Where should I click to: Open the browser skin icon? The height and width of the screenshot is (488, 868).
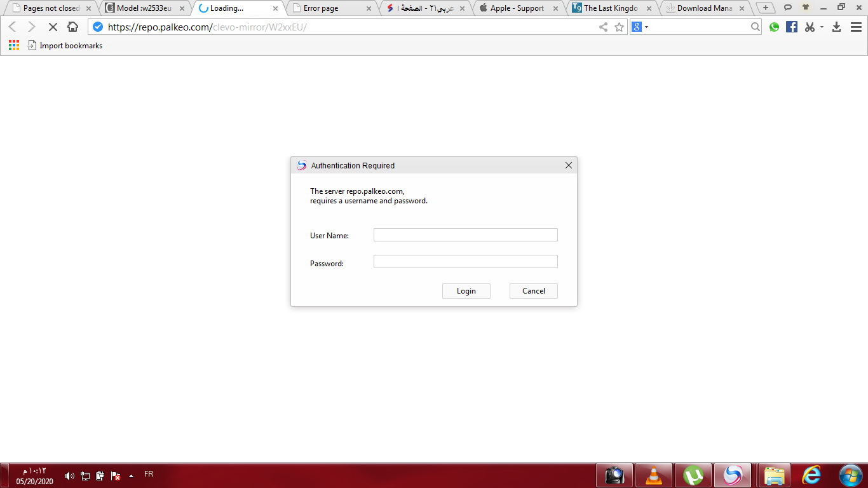[x=806, y=8]
